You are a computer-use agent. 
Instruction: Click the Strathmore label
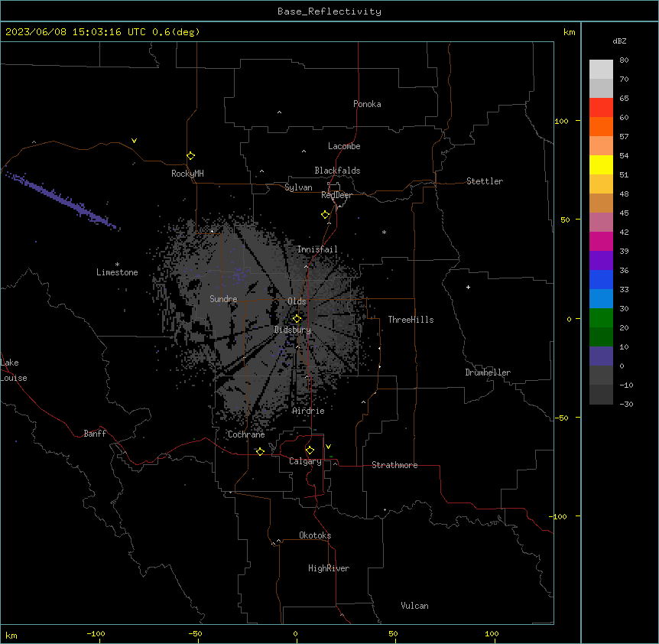394,465
